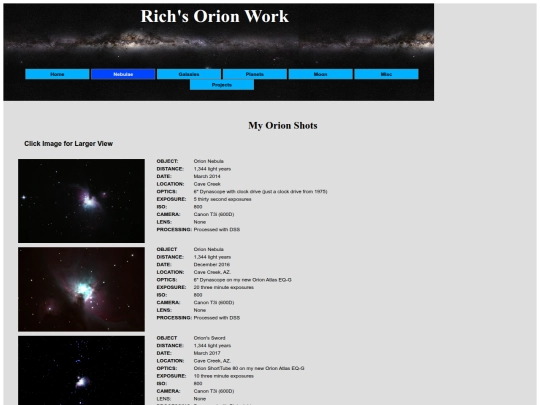Open the Misc navigation button
The image size is (540, 405).
coord(386,74)
